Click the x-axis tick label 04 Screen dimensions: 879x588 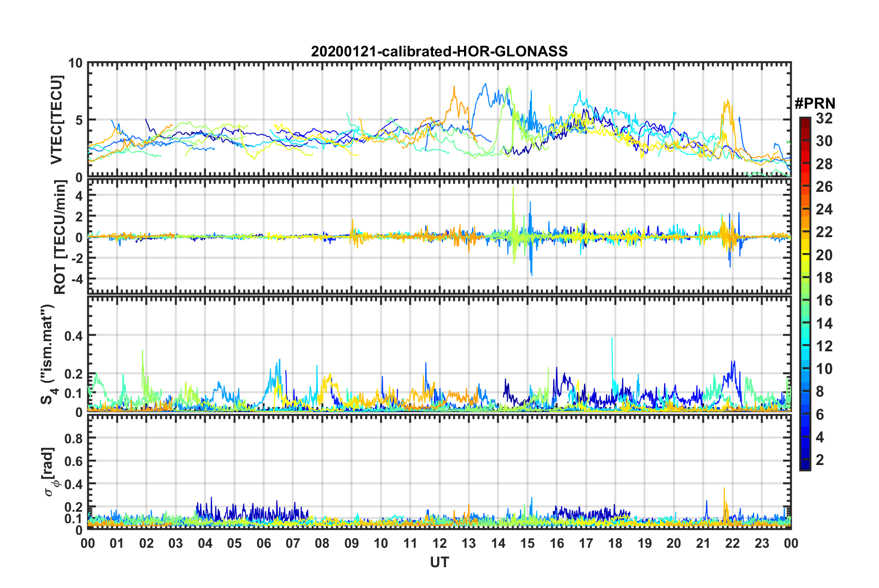205,543
